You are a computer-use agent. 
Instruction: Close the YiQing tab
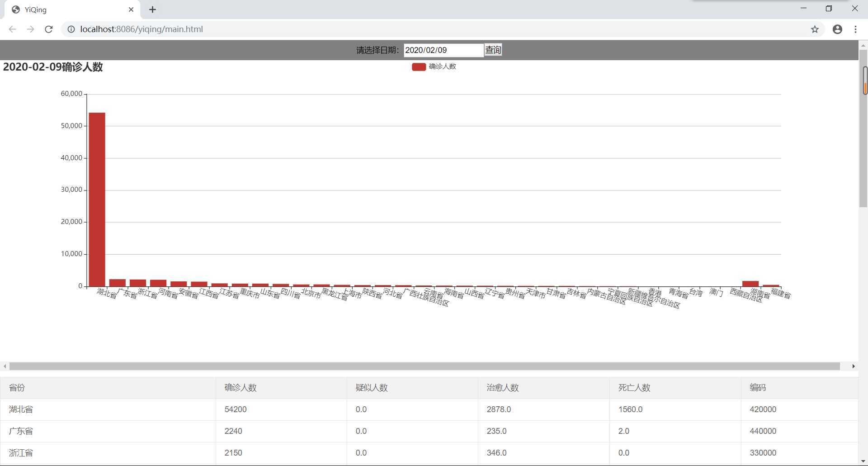pyautogui.click(x=131, y=10)
